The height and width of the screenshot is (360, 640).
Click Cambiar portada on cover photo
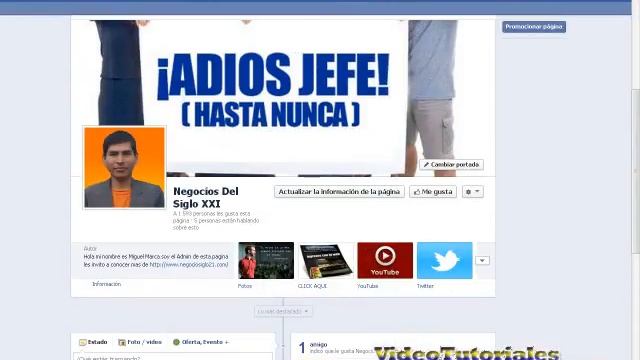tap(451, 164)
